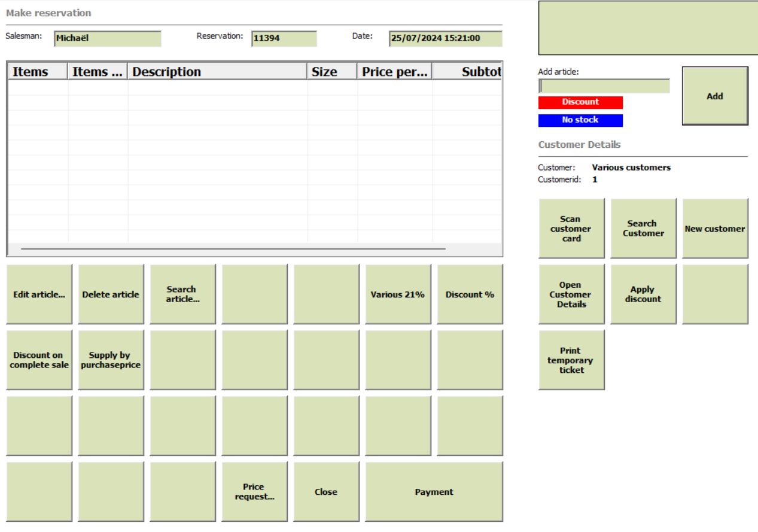This screenshot has height=532, width=758.
Task: Select the Reservation number field 11394
Action: click(x=284, y=38)
